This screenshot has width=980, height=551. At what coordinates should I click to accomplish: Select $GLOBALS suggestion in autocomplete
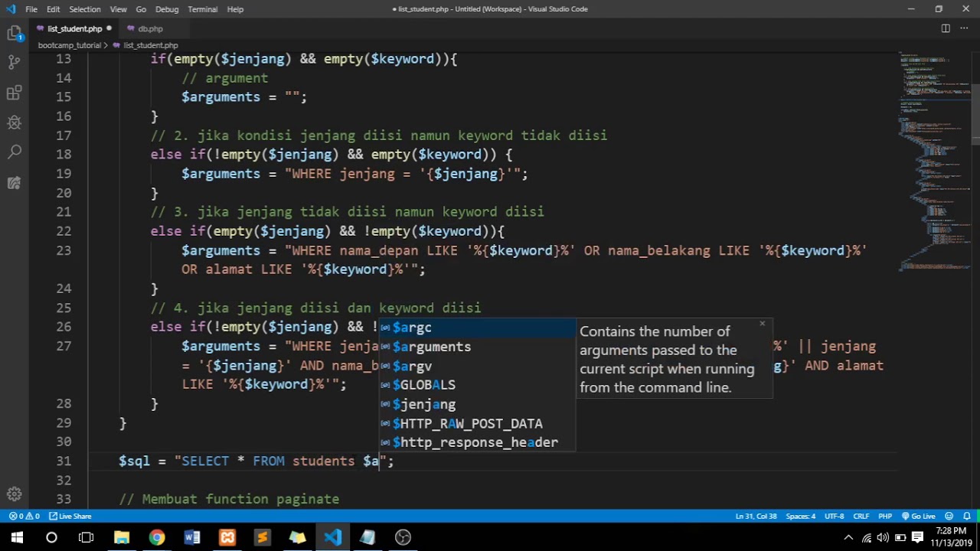click(x=478, y=385)
